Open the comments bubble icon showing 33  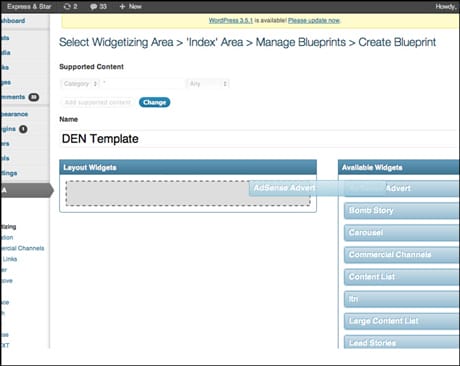click(98, 6)
